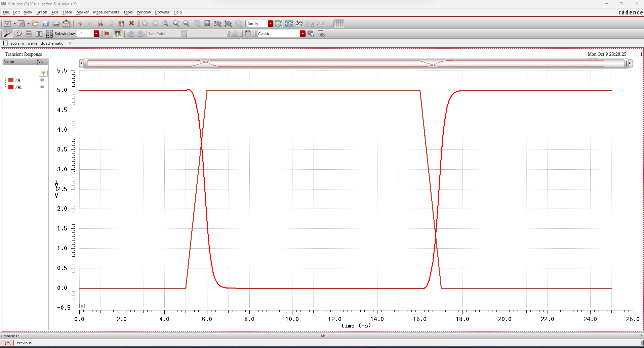Viewport: 644px width, 348px height.
Task: Click the X-axis zoom icon
Action: (x=218, y=24)
